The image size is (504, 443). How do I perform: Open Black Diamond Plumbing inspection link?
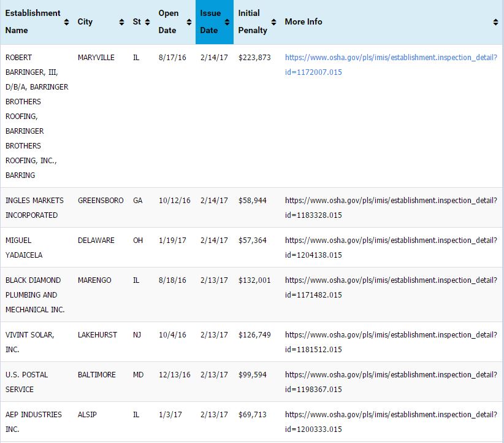(x=391, y=287)
